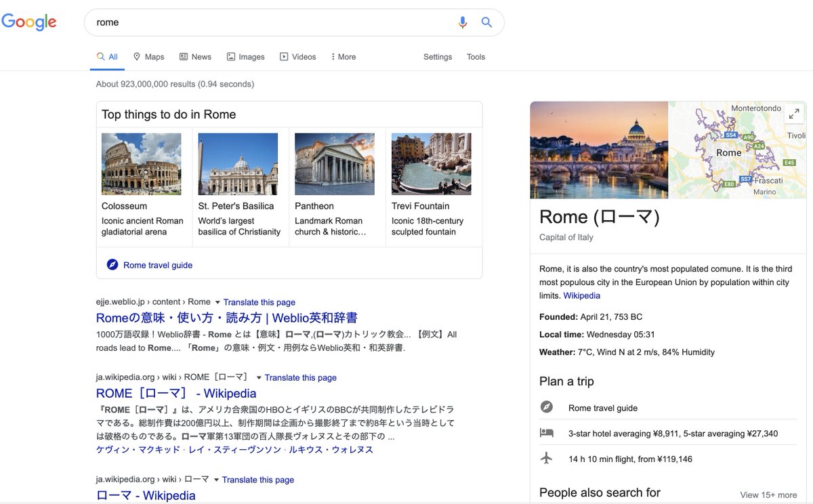Image resolution: width=813 pixels, height=504 pixels.
Task: Click the Pantheon title text
Action: coord(314,206)
